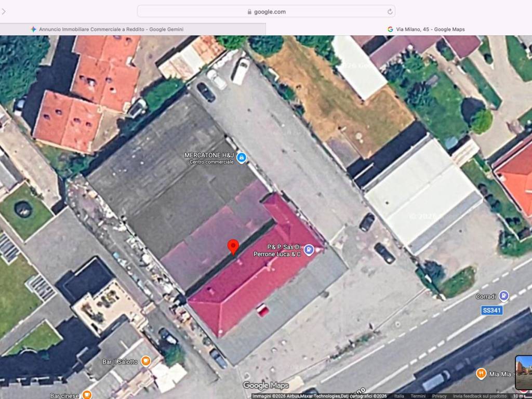Click the Invia feedback sul prodotto link

(480, 396)
